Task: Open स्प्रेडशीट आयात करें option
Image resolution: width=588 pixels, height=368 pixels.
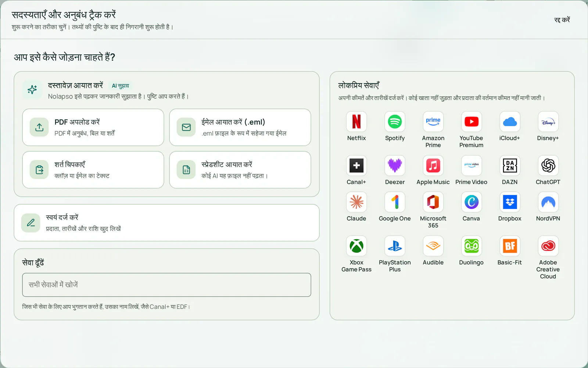Action: [240, 170]
